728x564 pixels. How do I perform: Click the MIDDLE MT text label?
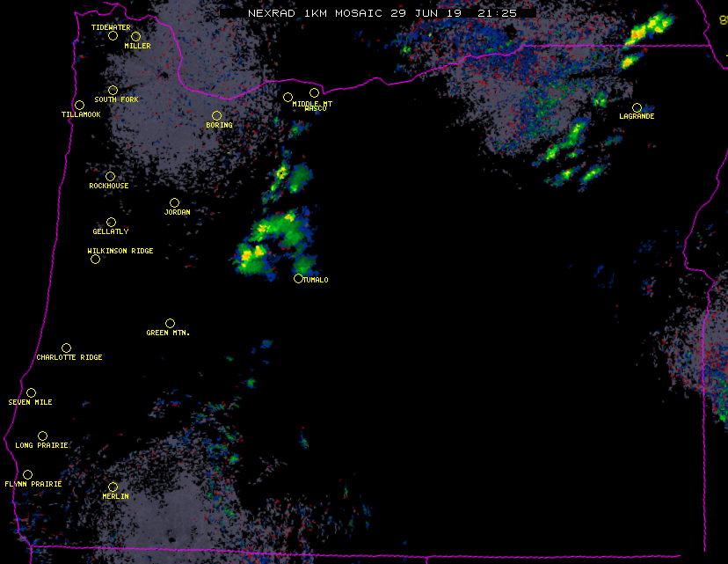(312, 103)
